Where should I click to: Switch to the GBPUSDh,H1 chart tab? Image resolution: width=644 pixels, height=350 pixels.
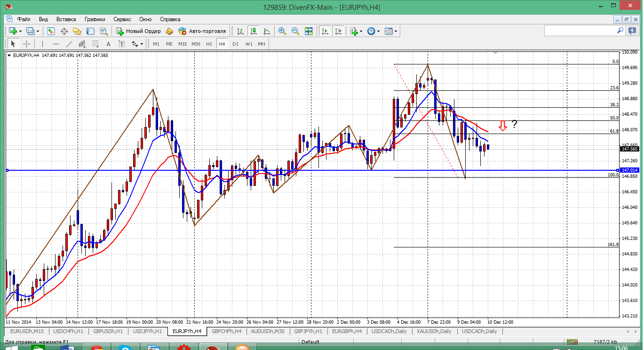point(108,331)
